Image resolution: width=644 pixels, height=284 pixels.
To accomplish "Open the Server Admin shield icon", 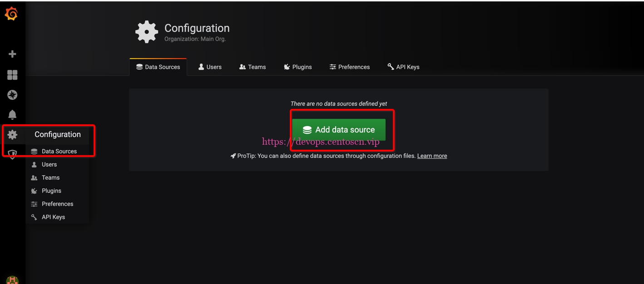I will click(12, 155).
